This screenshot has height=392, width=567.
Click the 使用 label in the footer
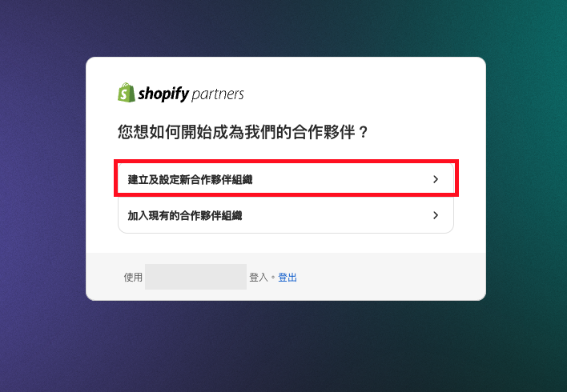point(133,277)
